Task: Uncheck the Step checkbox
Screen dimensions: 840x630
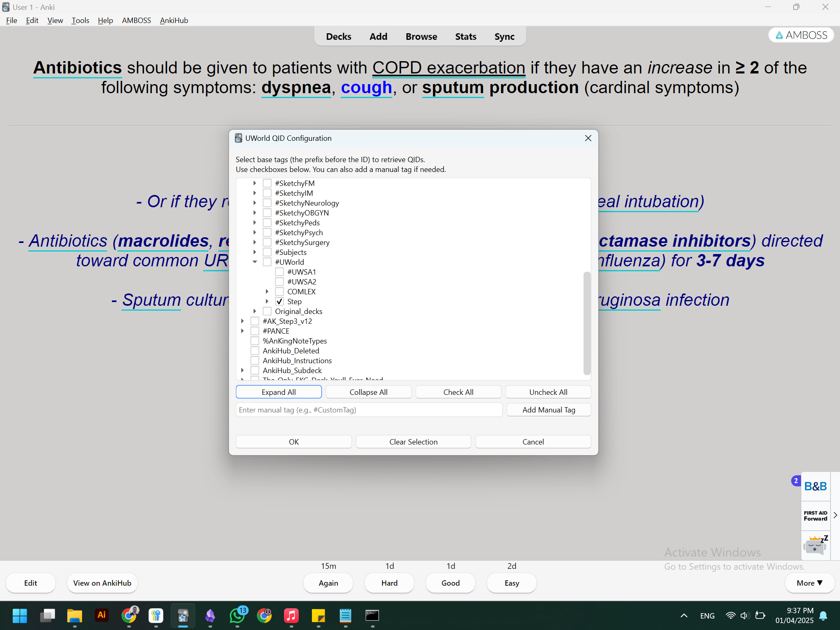Action: [x=279, y=301]
